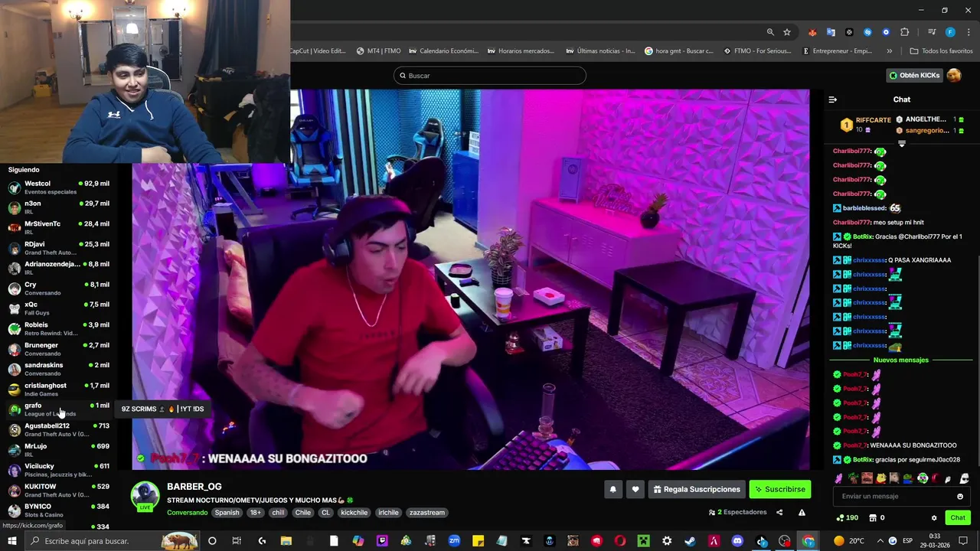Open xQc channel in sidebar
Viewport: 980px width, 551px height.
[x=58, y=308]
